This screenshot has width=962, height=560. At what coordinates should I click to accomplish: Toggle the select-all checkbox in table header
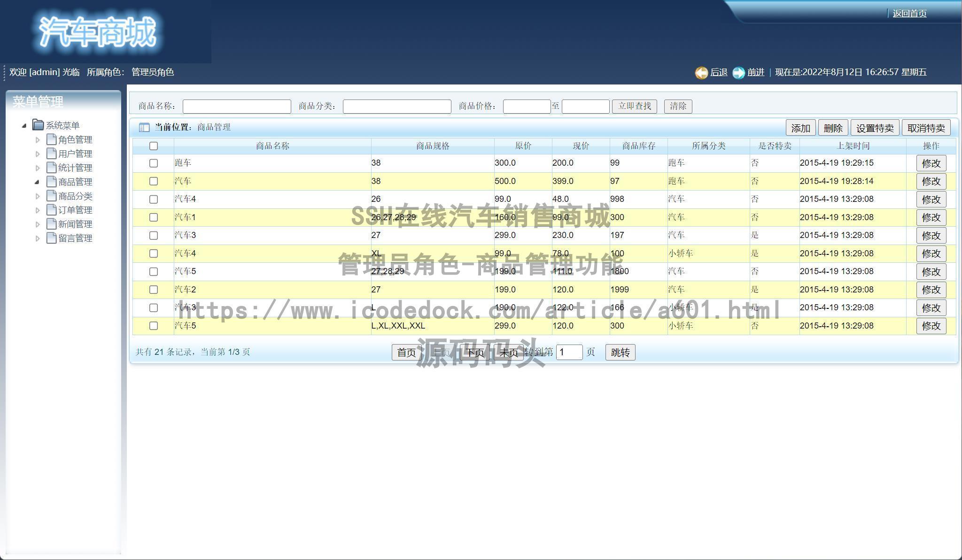click(154, 146)
